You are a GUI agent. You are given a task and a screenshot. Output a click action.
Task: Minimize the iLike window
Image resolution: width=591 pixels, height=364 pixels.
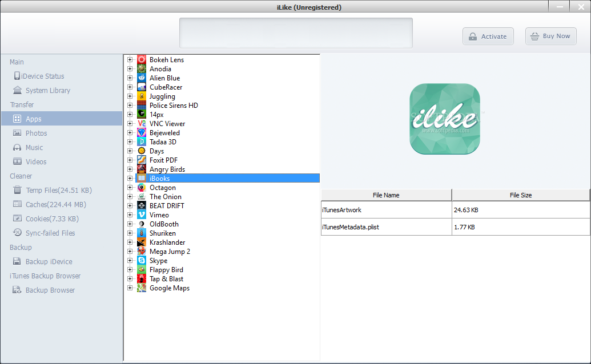pos(560,6)
